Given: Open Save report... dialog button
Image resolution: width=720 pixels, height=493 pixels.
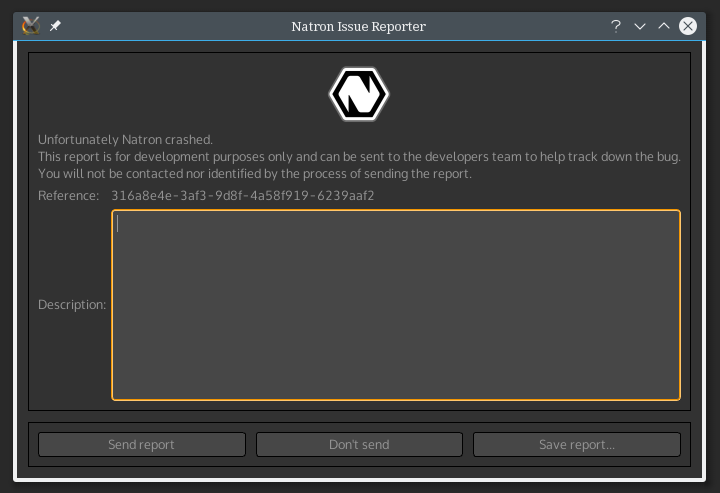Looking at the screenshot, I should 577,444.
